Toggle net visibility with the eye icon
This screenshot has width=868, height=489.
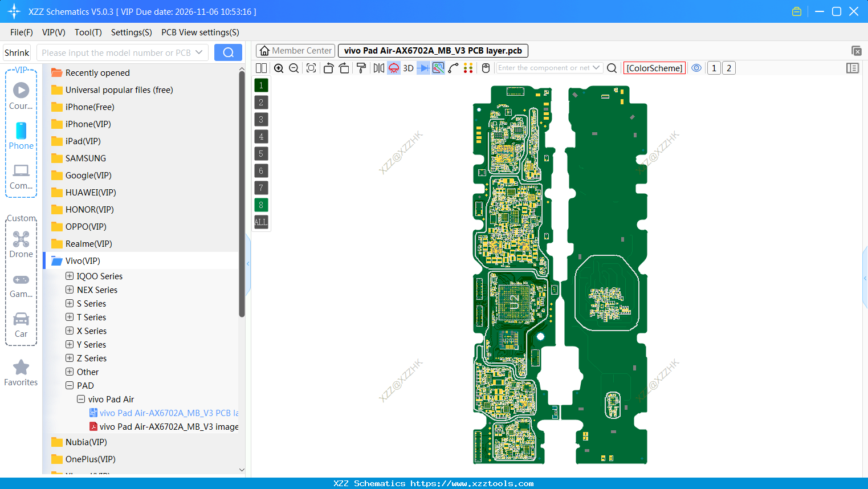pyautogui.click(x=696, y=68)
